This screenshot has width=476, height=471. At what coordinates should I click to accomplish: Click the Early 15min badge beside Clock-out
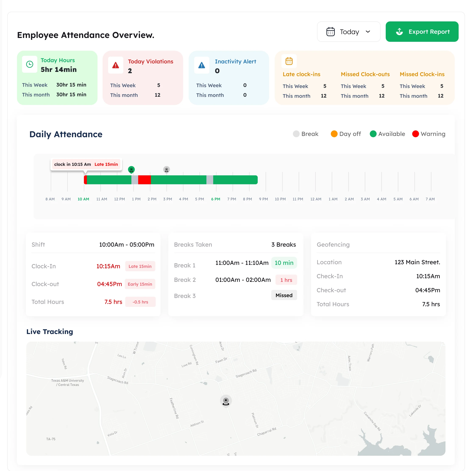click(x=140, y=284)
